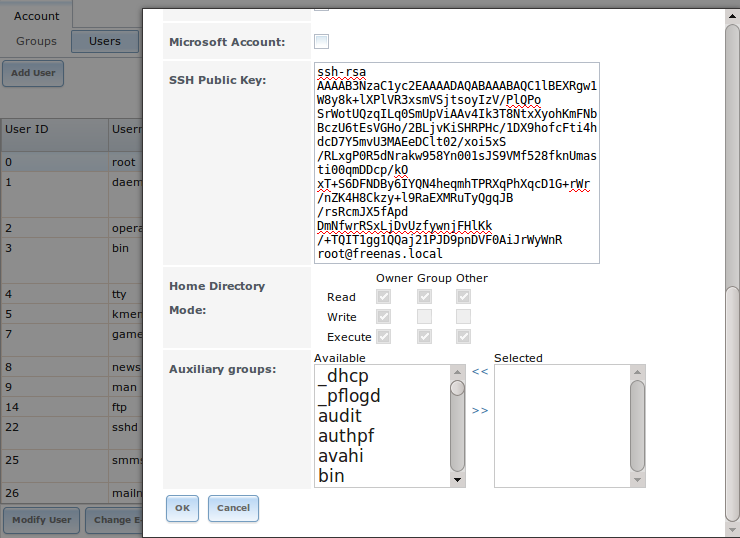Image resolution: width=740 pixels, height=538 pixels.
Task: Click the Modify User button
Action: click(x=42, y=520)
